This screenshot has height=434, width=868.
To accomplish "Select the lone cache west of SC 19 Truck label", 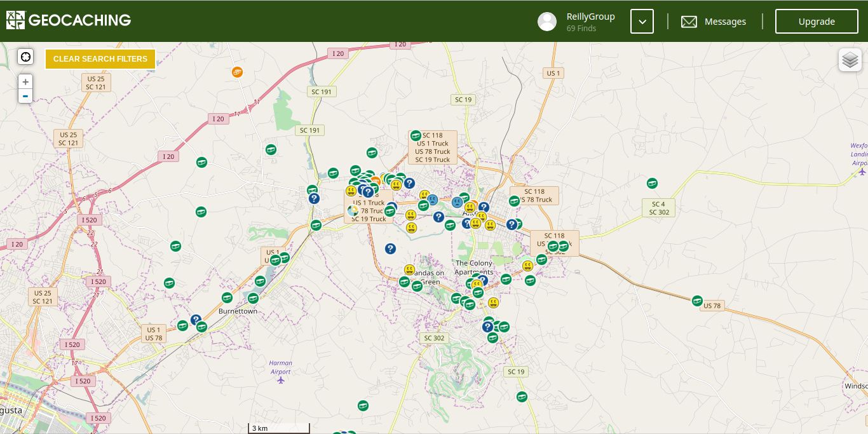I will coord(372,153).
